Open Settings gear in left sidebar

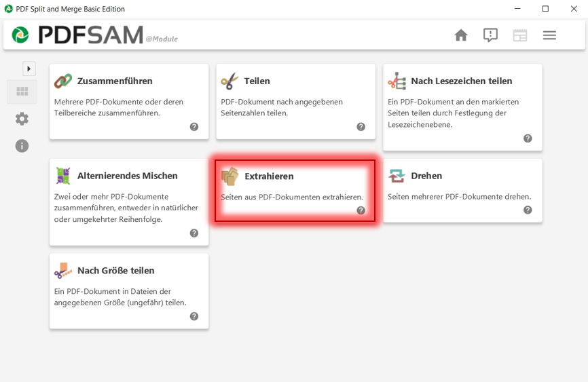tap(22, 119)
